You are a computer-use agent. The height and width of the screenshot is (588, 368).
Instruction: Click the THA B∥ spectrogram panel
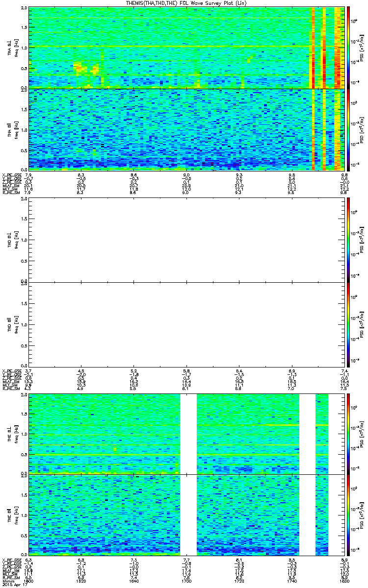[x=187, y=129]
